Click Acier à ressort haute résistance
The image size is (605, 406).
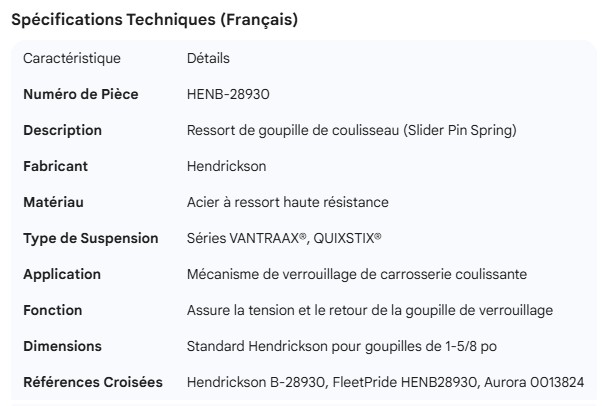pyautogui.click(x=288, y=202)
